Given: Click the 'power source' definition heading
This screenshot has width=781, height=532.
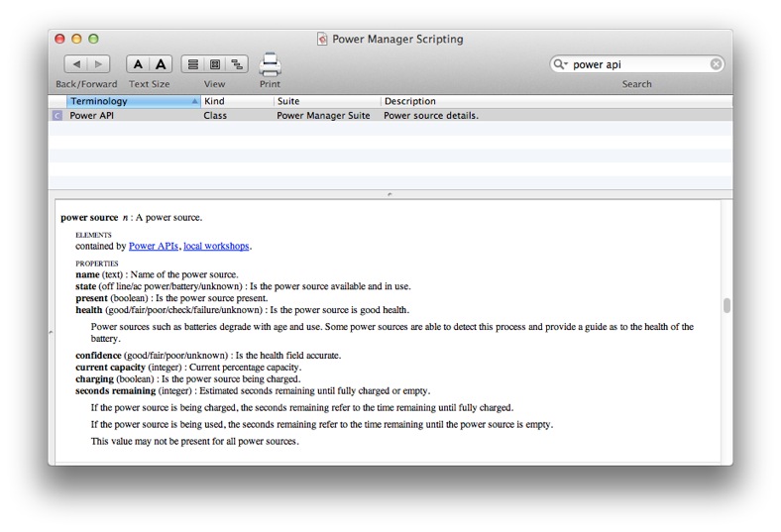Looking at the screenshot, I should [x=89, y=218].
